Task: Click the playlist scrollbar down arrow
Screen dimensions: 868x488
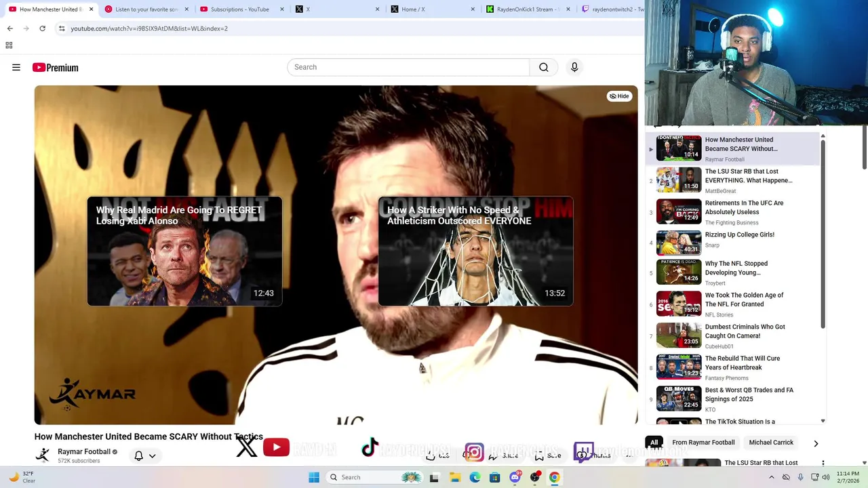Action: [x=823, y=421]
